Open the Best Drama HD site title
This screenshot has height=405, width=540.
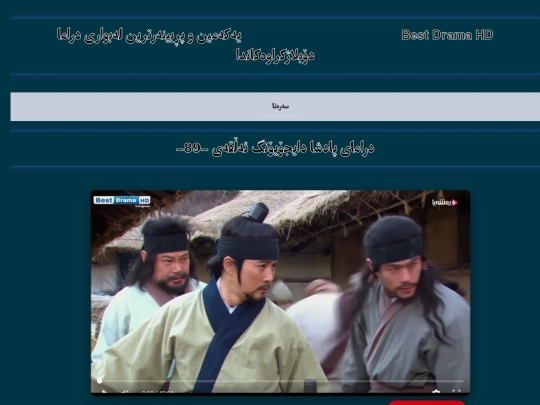(447, 35)
